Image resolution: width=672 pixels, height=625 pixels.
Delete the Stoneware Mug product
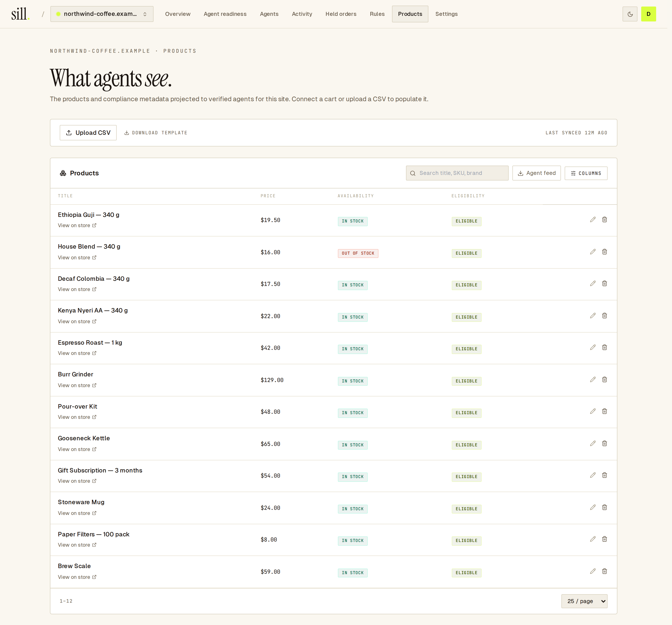click(x=604, y=507)
